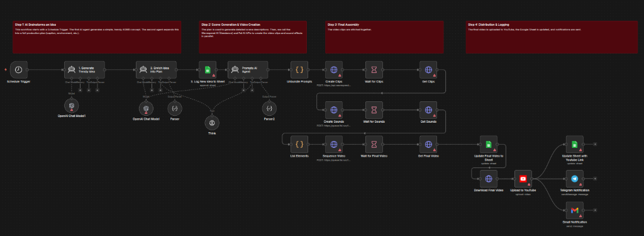This screenshot has width=644, height=236.
Task: Select the Log New Idea to Sheet node
Action: [208, 70]
